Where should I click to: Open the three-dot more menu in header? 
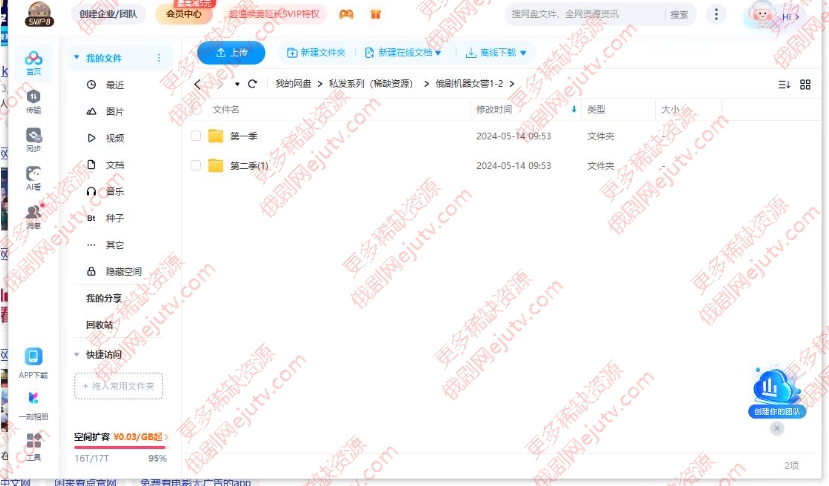pos(716,14)
